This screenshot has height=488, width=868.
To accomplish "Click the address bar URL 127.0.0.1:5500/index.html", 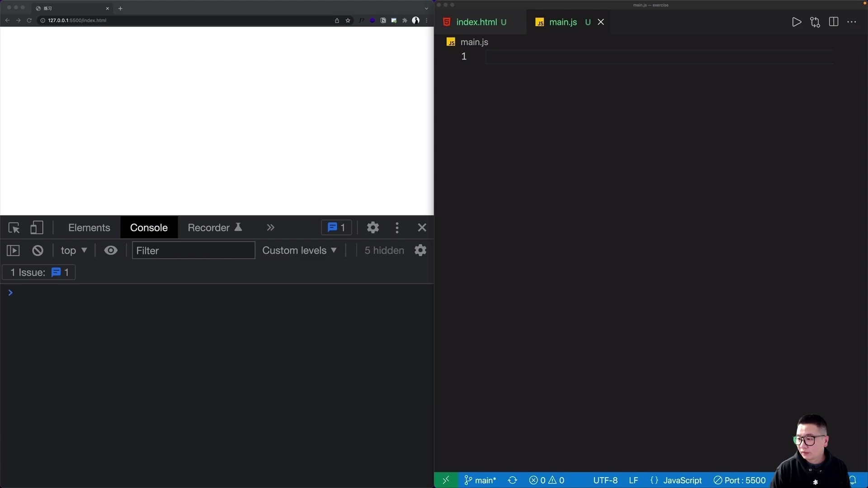I will click(x=77, y=20).
